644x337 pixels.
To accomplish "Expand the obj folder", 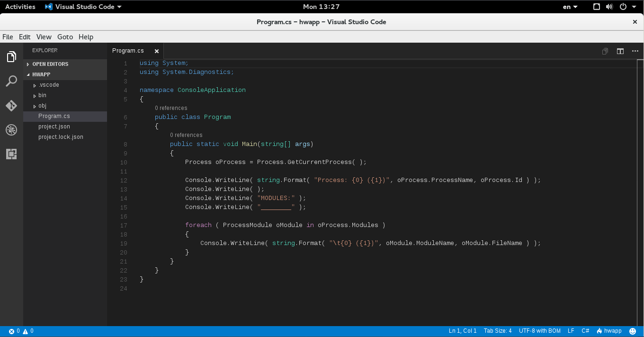I will point(65,106).
